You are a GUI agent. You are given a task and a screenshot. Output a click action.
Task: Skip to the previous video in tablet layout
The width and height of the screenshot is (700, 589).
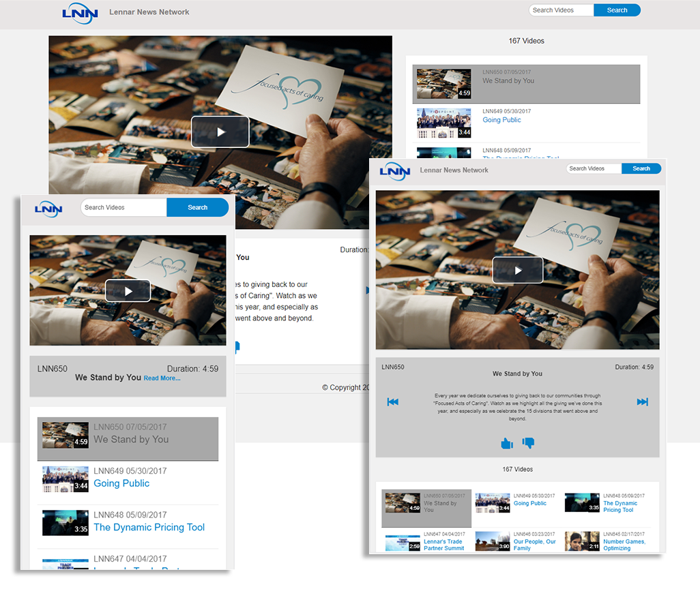tap(393, 402)
